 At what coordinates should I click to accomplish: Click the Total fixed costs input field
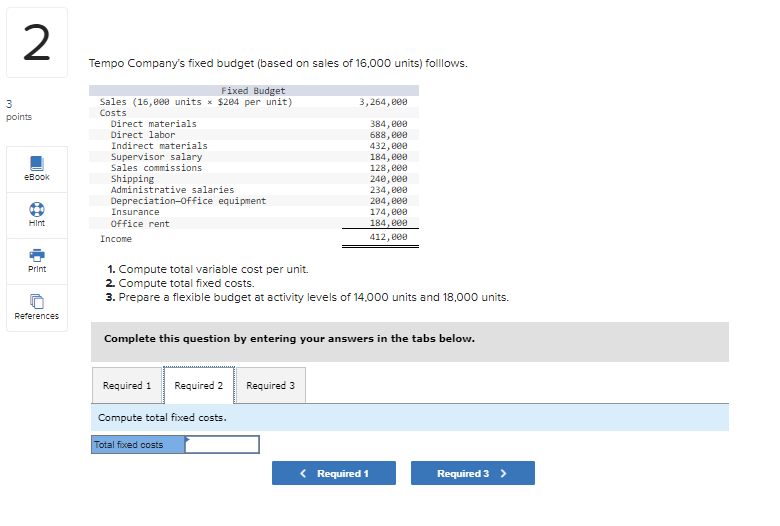(222, 444)
